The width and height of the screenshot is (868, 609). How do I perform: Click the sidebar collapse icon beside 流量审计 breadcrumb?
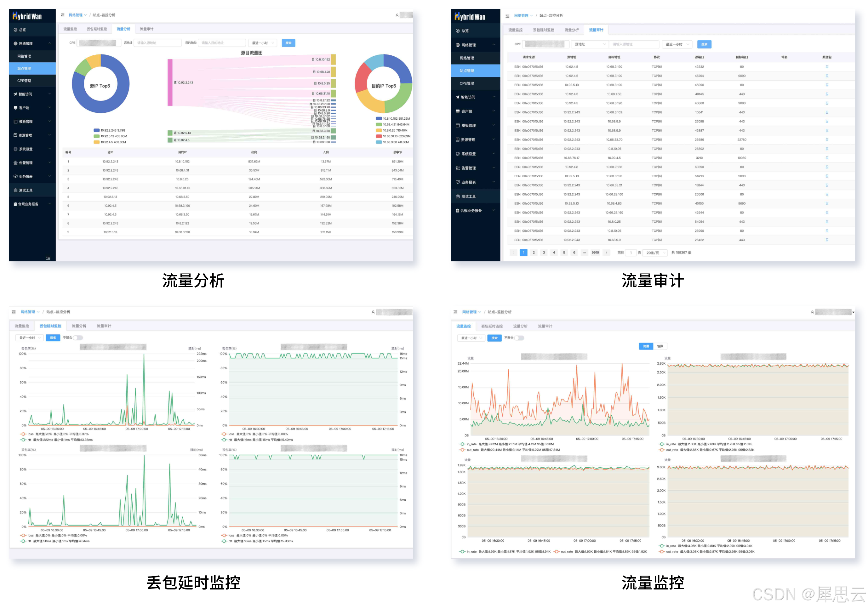(507, 15)
